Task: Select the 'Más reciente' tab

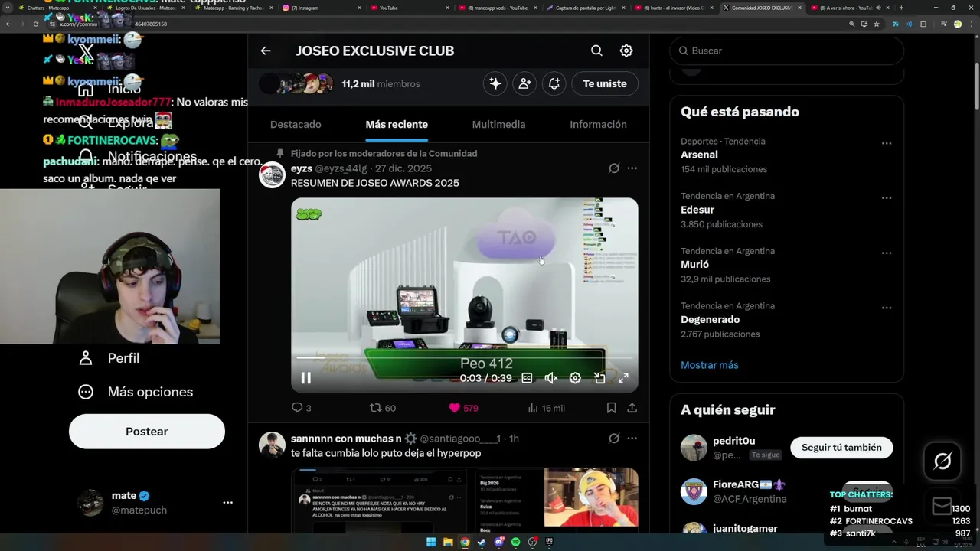Action: click(x=397, y=124)
